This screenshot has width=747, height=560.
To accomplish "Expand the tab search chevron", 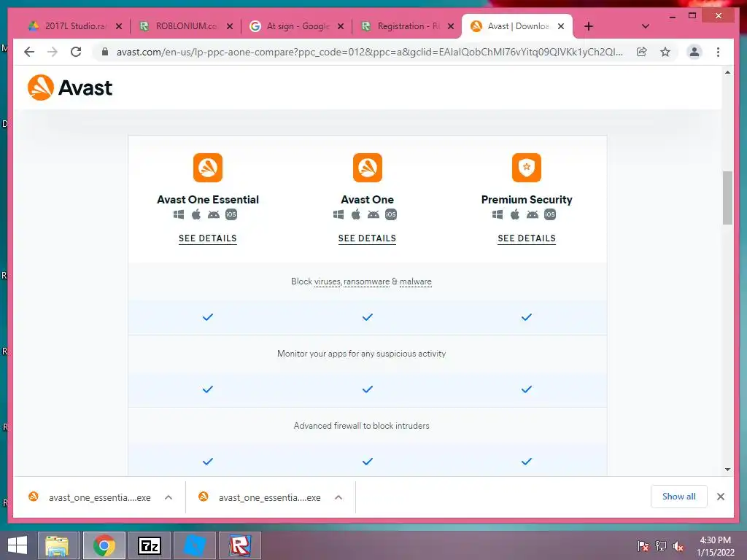I will 646,26.
